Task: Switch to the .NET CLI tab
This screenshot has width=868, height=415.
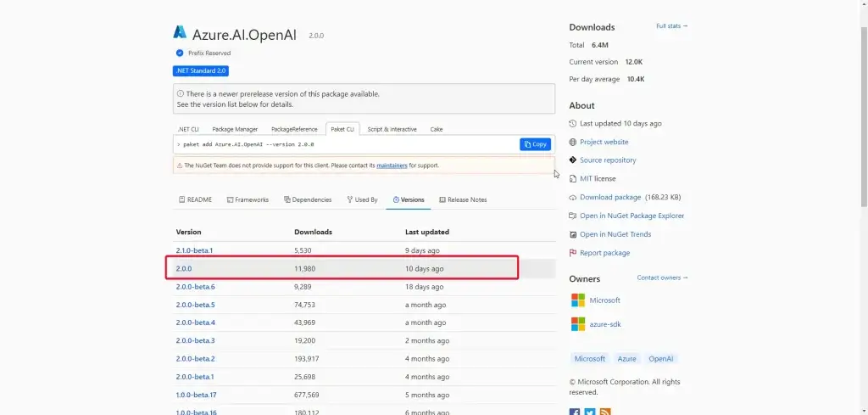Action: pos(188,129)
